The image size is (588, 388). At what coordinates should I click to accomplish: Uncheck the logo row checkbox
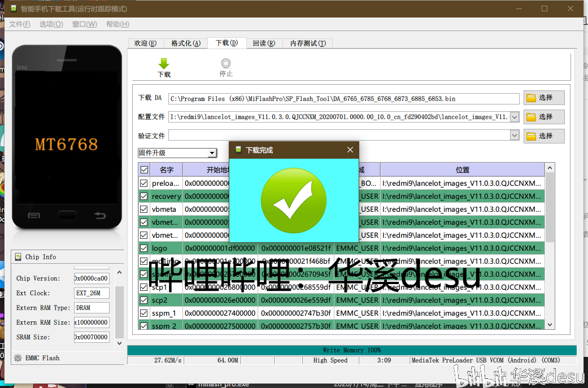pos(143,248)
